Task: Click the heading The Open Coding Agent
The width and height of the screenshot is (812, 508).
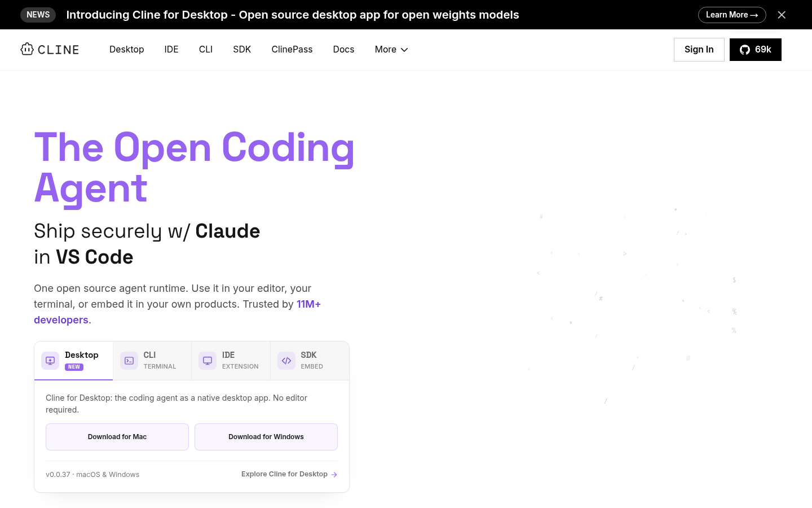Action: click(x=195, y=168)
